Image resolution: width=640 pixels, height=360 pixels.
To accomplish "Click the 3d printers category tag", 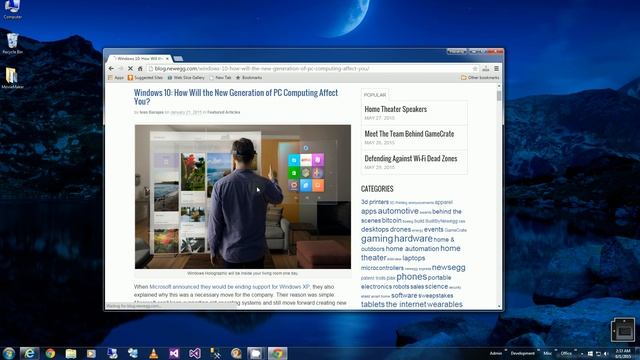I will pos(375,202).
